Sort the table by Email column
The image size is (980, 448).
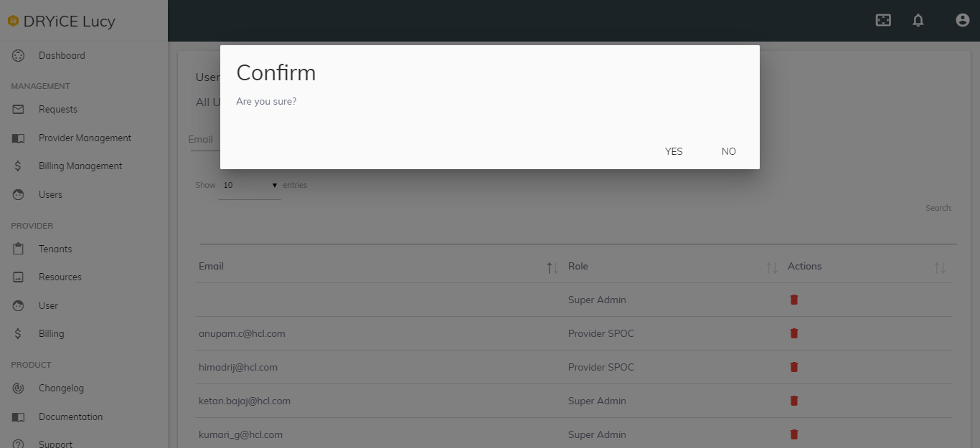coord(552,267)
